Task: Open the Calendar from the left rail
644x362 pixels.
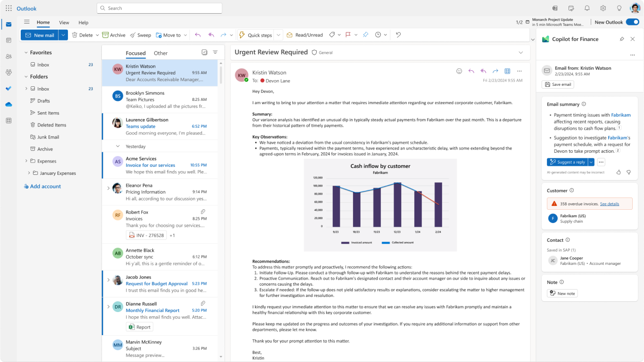Action: pyautogui.click(x=8, y=40)
